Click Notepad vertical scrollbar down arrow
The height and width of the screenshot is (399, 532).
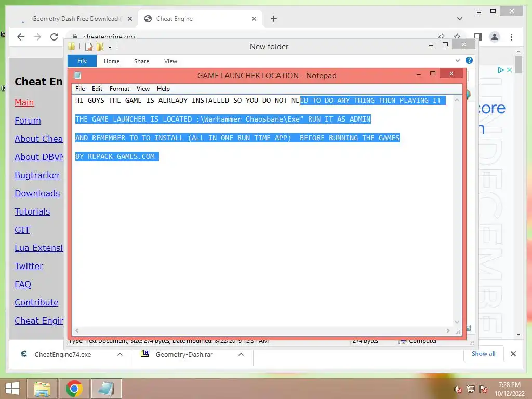457,322
